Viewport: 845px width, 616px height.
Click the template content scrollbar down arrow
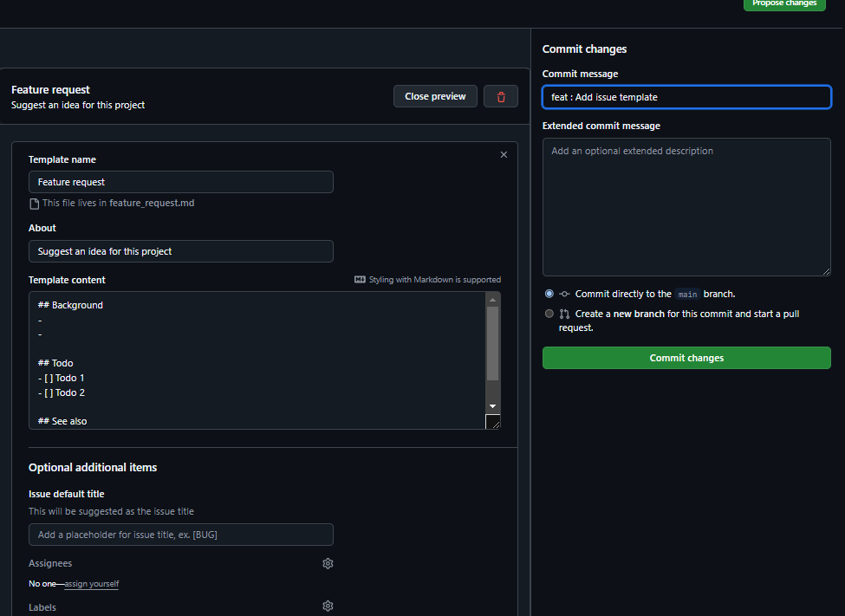[x=492, y=406]
